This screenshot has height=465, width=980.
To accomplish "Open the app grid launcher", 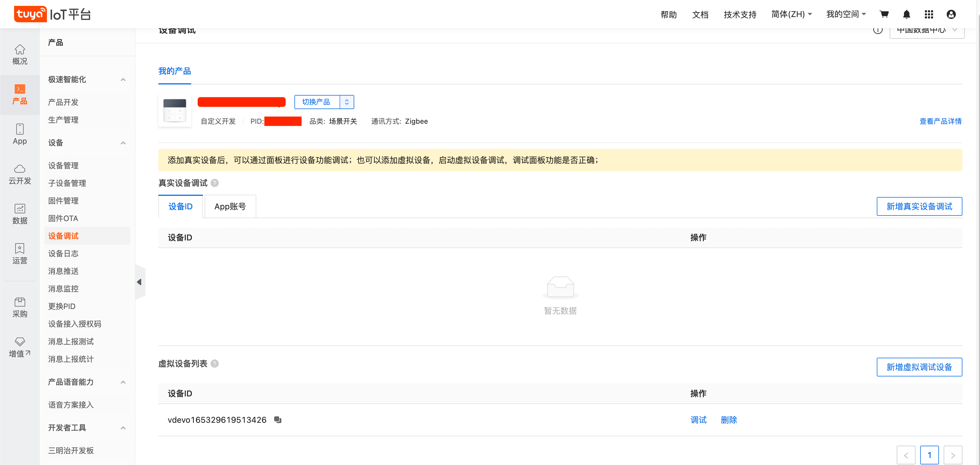I will point(929,14).
